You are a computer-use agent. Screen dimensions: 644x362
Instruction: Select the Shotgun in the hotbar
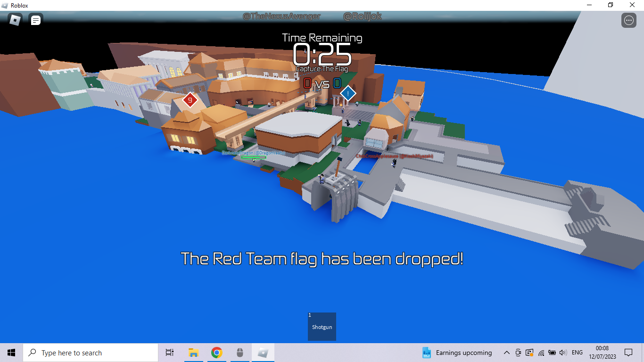322,326
